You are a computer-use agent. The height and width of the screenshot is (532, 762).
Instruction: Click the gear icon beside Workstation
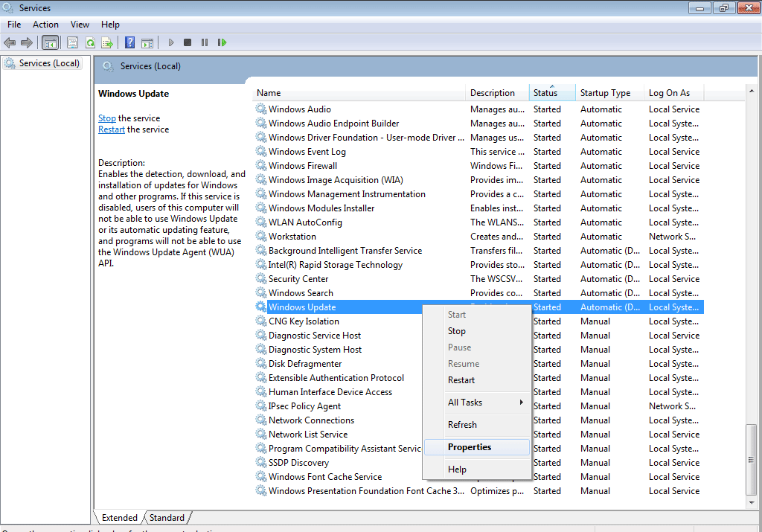tap(261, 236)
